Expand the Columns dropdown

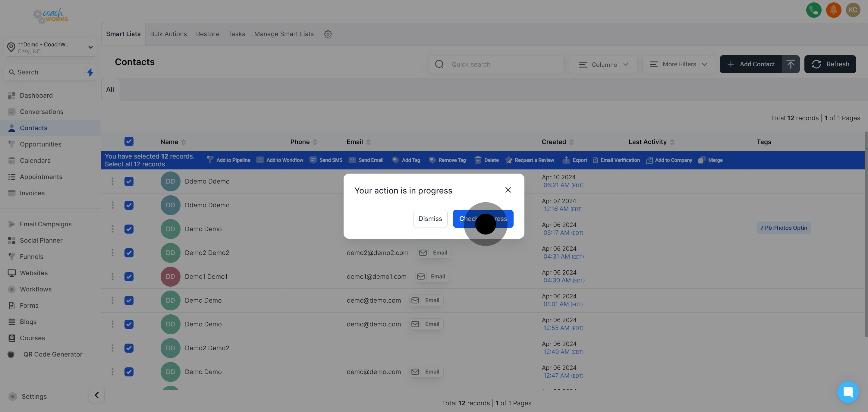(x=603, y=64)
